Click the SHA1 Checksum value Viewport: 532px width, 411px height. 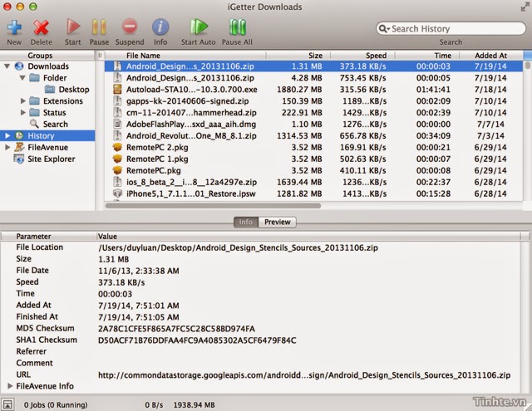tap(197, 340)
